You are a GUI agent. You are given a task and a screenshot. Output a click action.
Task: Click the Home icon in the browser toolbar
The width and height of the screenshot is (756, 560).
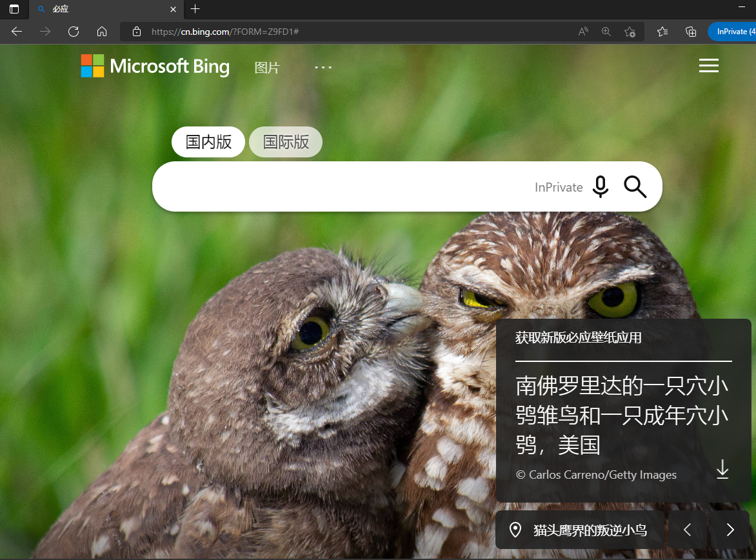(x=101, y=31)
